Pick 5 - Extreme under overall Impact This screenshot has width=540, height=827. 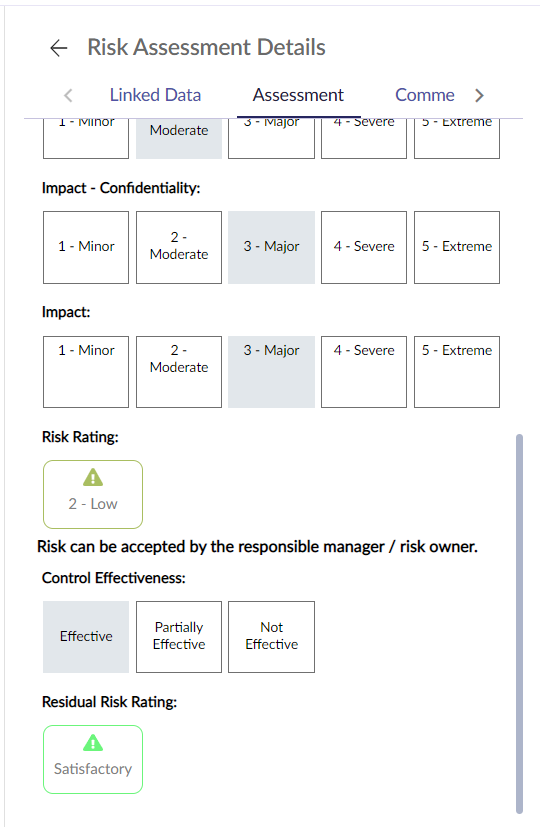pyautogui.click(x=457, y=372)
